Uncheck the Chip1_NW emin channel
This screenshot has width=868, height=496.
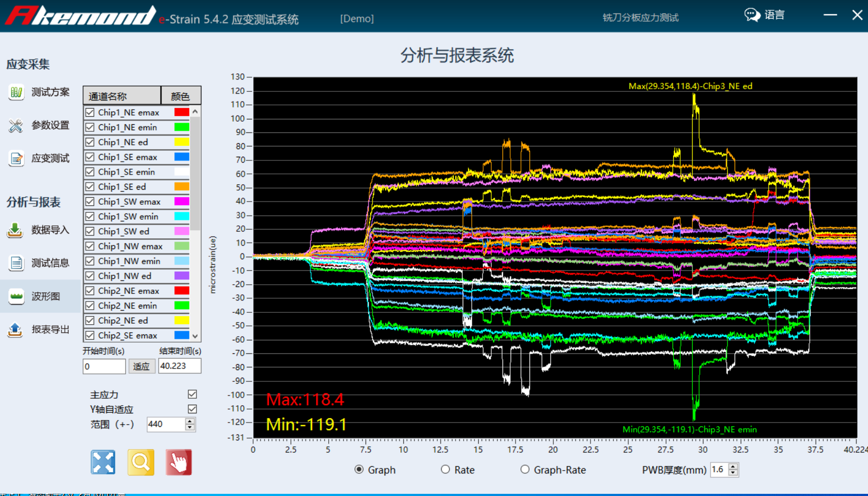90,261
